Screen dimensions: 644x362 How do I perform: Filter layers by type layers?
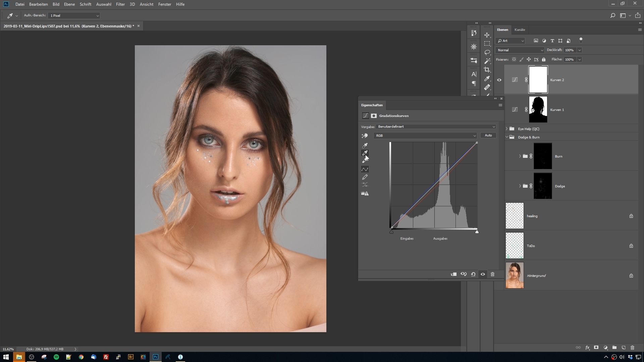coord(552,41)
